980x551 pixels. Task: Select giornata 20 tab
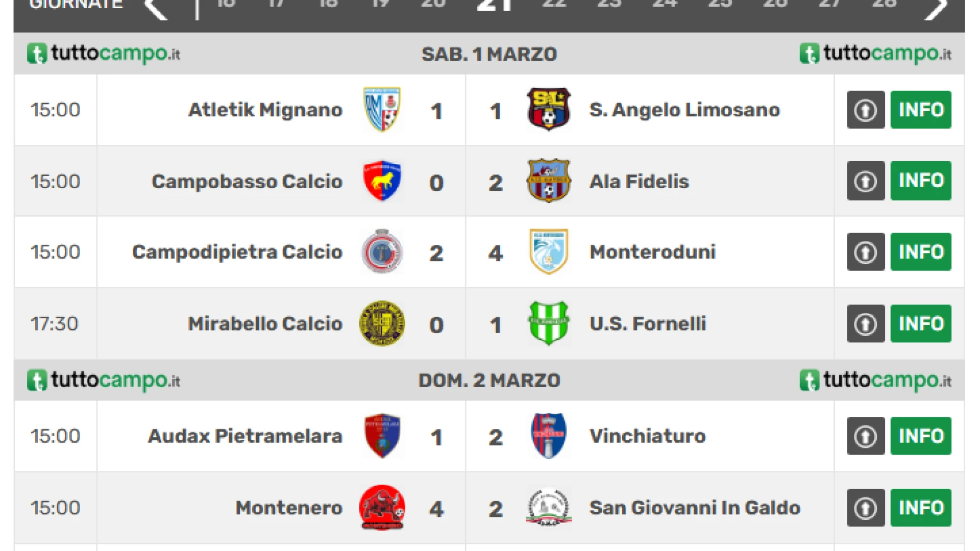point(433,4)
